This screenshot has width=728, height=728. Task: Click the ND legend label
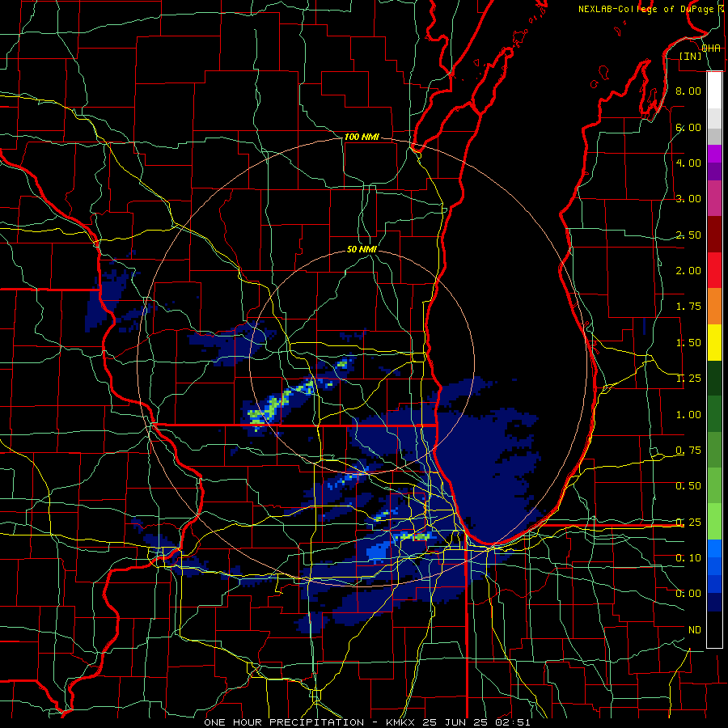click(x=695, y=630)
